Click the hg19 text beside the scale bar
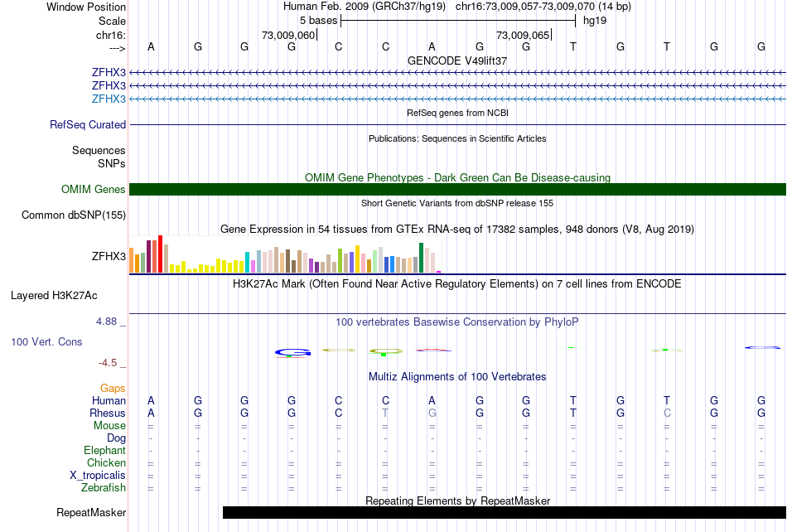This screenshot has width=787, height=532. (x=595, y=21)
